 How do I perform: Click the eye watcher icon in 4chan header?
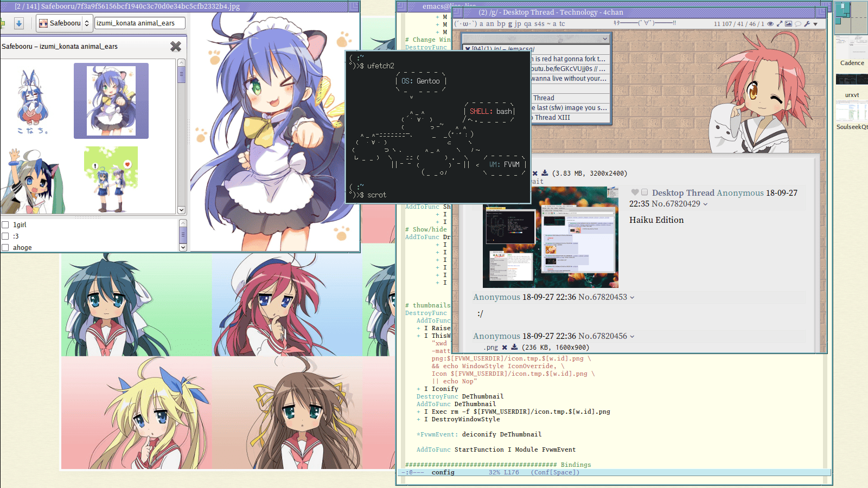click(770, 24)
